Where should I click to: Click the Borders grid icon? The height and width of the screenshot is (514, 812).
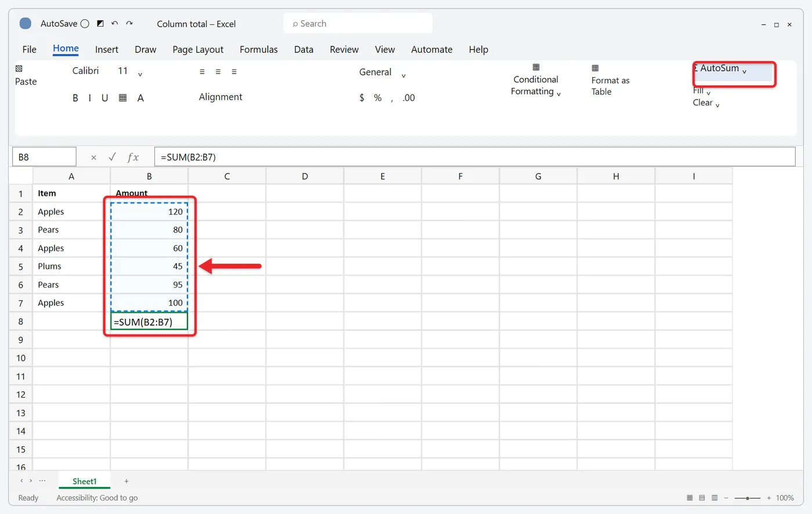tap(122, 98)
